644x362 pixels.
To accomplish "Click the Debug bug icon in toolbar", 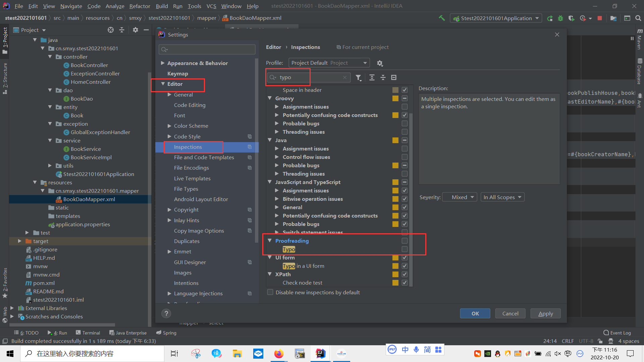I will [560, 18].
